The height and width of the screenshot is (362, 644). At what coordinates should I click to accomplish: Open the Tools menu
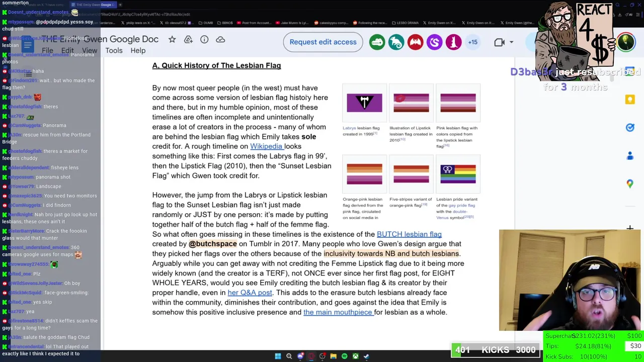pos(114,51)
